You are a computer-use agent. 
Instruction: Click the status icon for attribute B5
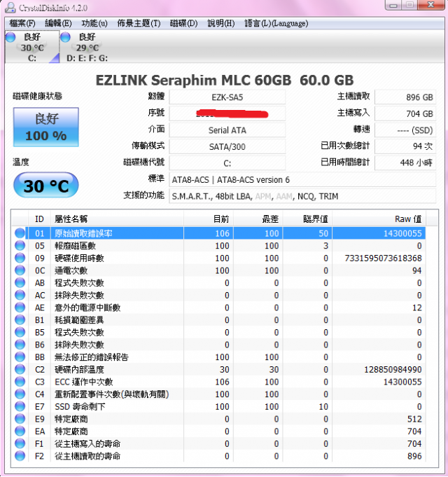[x=20, y=333]
